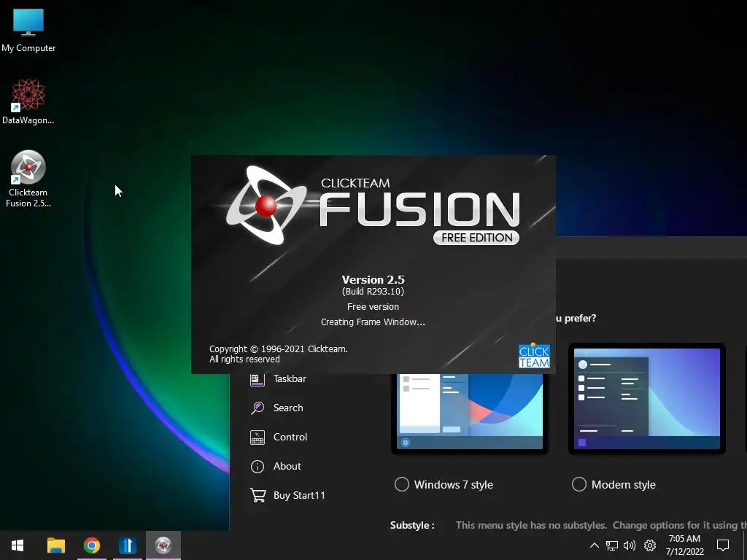This screenshot has width=747, height=560.
Task: Click the settings gear tray icon
Action: (x=650, y=545)
